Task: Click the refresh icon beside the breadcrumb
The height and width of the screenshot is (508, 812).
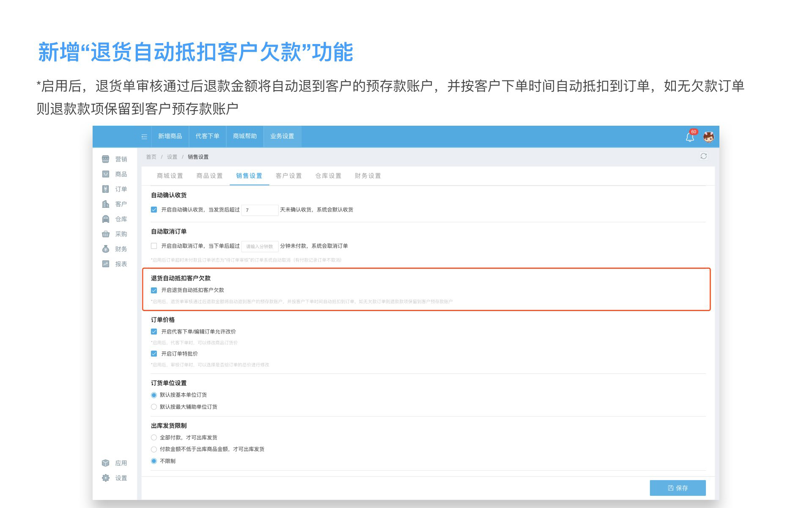Action: click(x=703, y=156)
